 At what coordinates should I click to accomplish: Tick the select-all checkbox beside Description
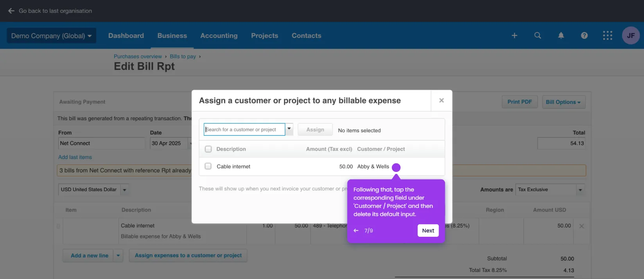(208, 149)
